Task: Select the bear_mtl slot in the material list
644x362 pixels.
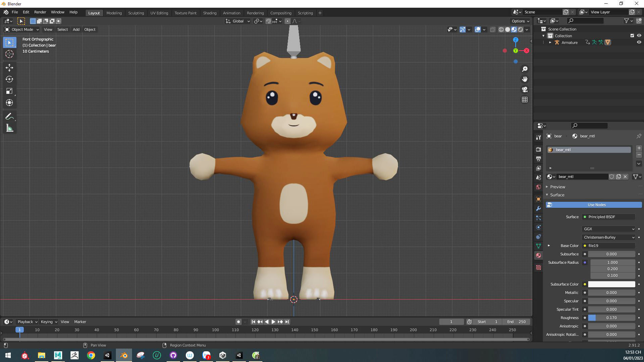Action: 589,150
